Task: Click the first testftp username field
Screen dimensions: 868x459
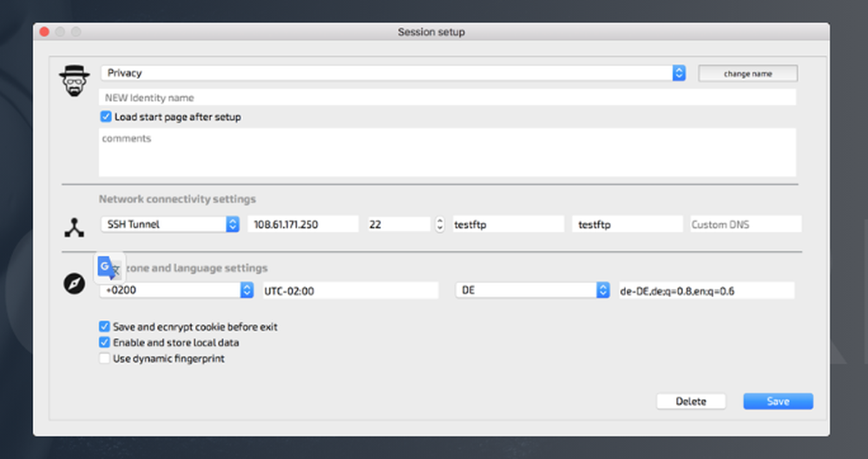Action: (x=508, y=224)
